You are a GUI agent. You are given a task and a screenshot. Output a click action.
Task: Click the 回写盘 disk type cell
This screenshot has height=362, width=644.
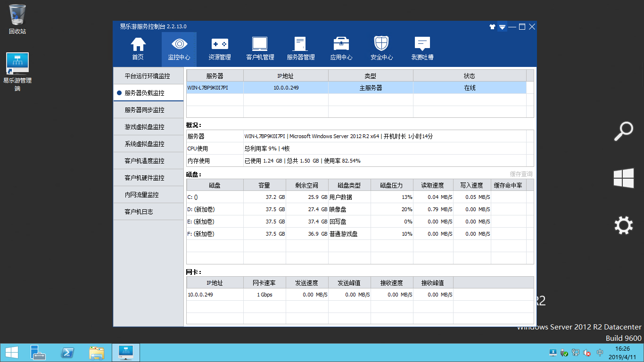pos(349,222)
